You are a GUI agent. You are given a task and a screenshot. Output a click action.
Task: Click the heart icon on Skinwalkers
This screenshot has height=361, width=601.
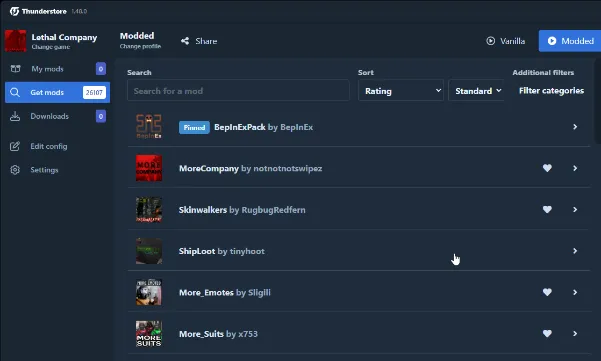(x=547, y=209)
